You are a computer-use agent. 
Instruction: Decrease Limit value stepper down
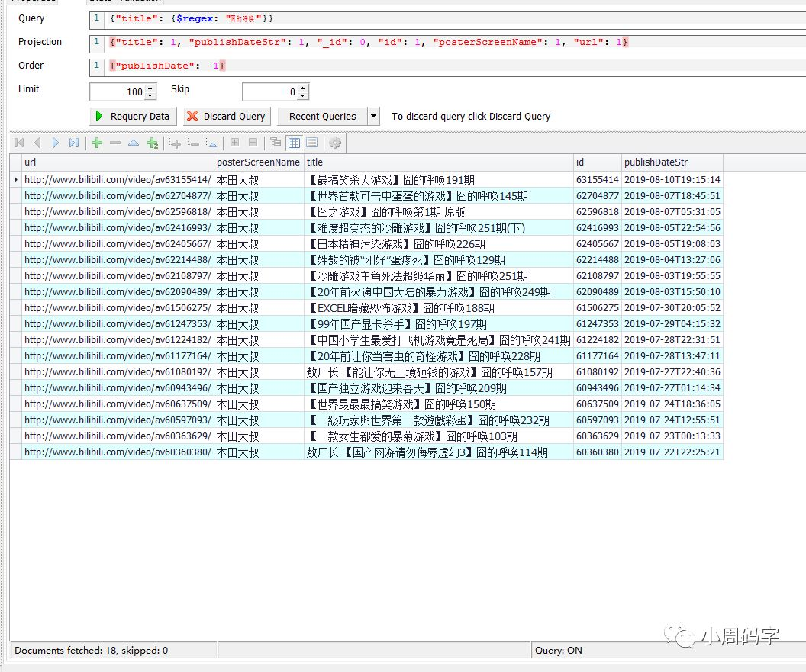click(150, 95)
